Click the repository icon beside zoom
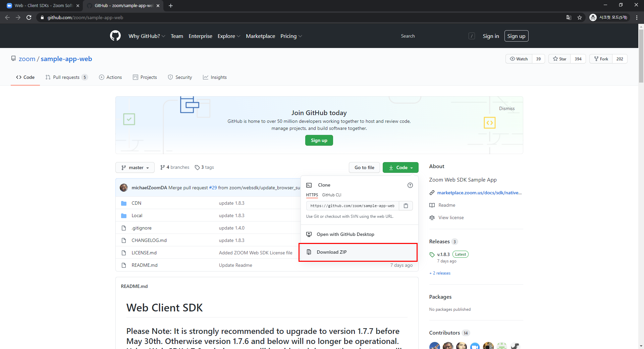The width and height of the screenshot is (644, 349). click(13, 59)
